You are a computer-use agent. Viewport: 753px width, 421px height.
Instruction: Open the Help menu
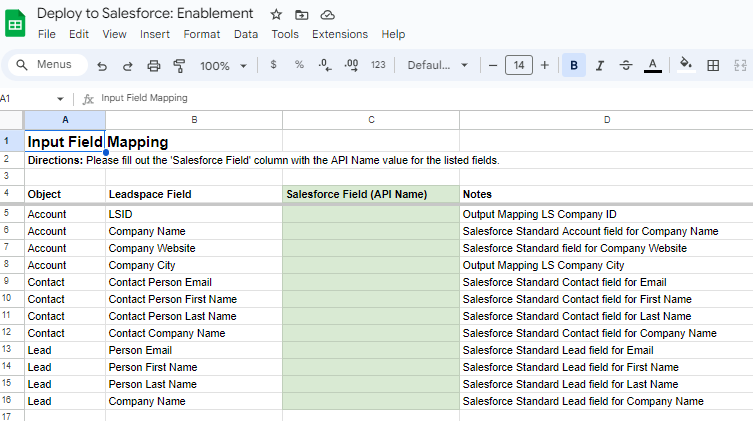[393, 35]
